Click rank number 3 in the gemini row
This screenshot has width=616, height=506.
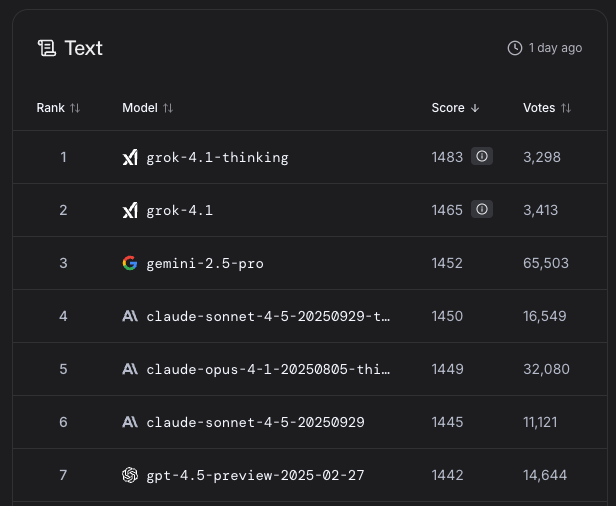(x=63, y=263)
